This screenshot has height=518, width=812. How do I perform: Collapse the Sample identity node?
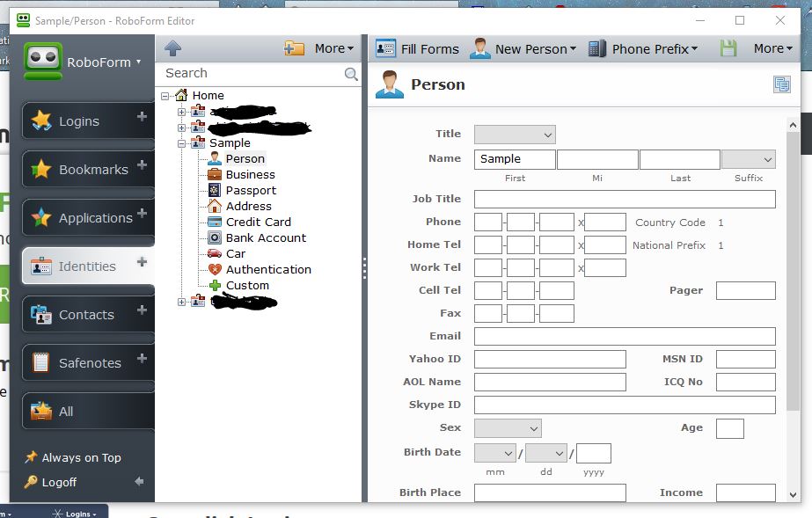click(181, 143)
